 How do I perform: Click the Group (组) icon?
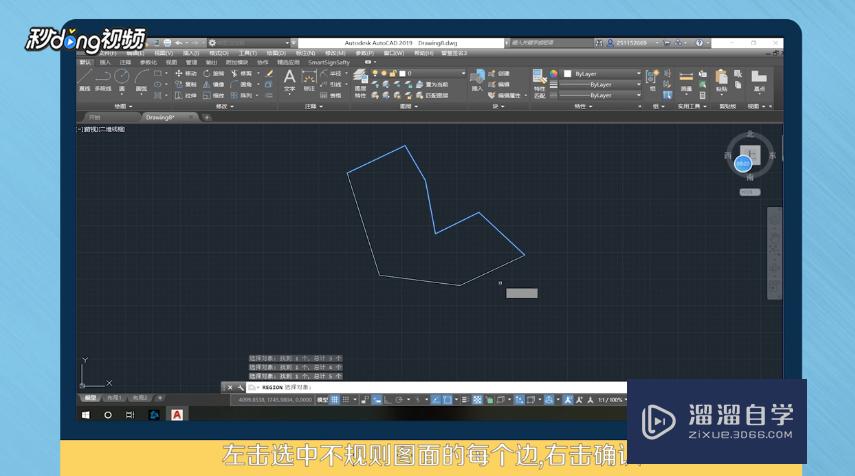pos(652,80)
